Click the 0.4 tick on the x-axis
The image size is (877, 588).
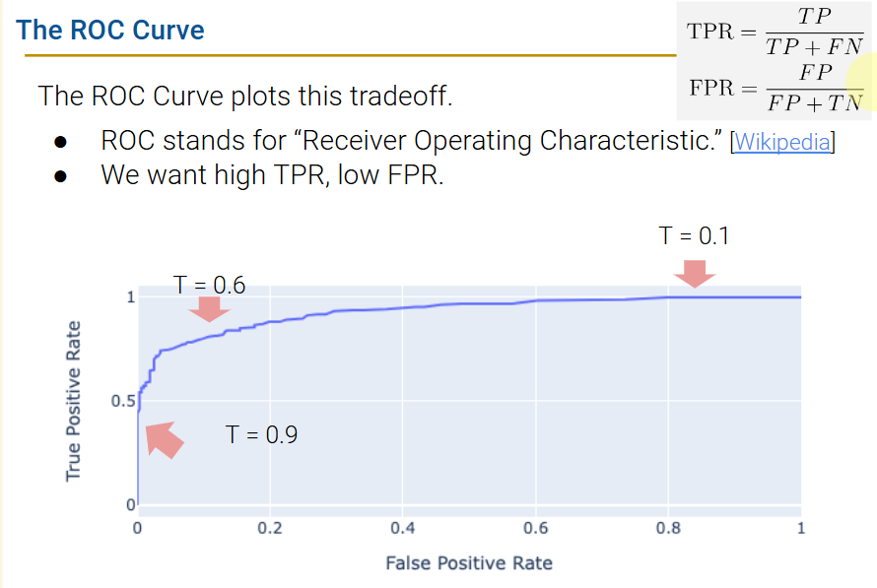point(402,528)
